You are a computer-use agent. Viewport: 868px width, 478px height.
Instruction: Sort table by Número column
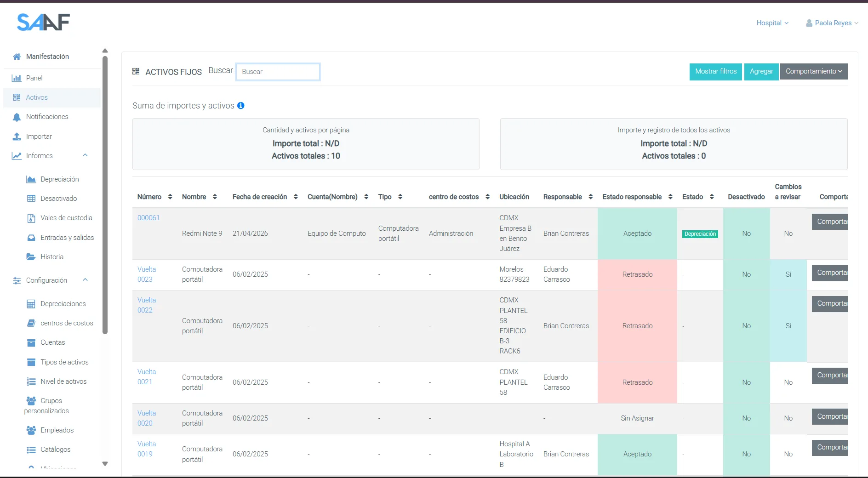pos(170,197)
